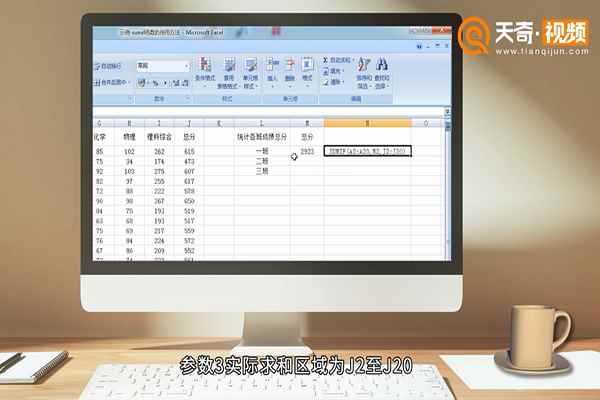Click the increase decimal icon
Image resolution: width=600 pixels, height=400 pixels.
click(176, 83)
